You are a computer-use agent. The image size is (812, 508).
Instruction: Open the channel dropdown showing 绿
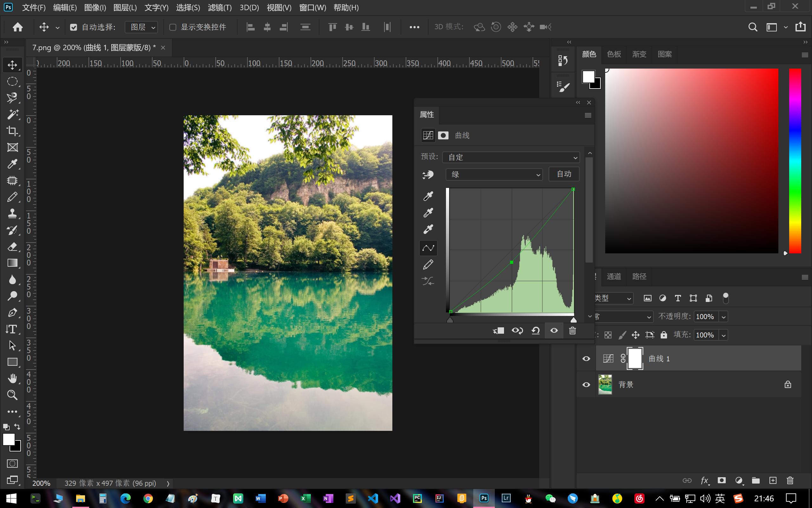tap(494, 174)
